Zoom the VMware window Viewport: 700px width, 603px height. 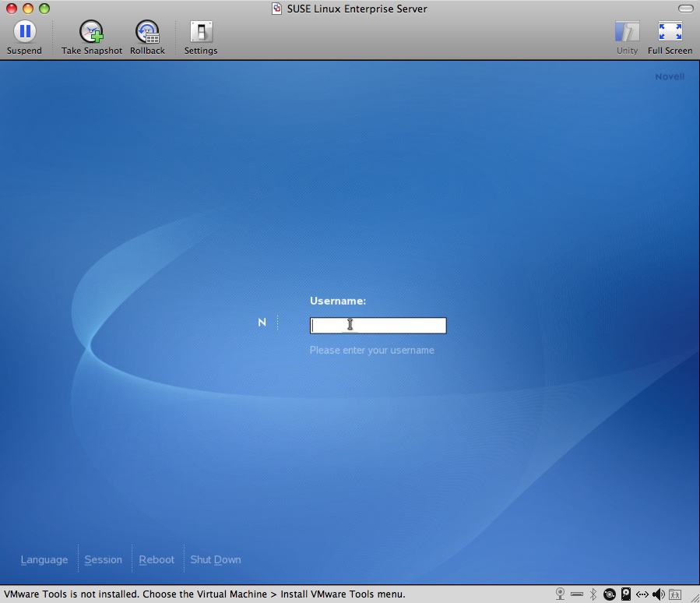pyautogui.click(x=44, y=9)
